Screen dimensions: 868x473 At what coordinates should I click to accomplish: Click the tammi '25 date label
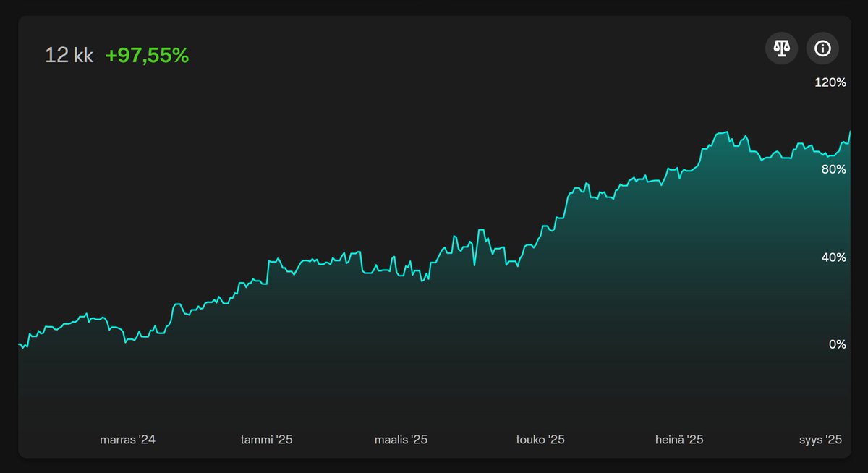point(266,440)
